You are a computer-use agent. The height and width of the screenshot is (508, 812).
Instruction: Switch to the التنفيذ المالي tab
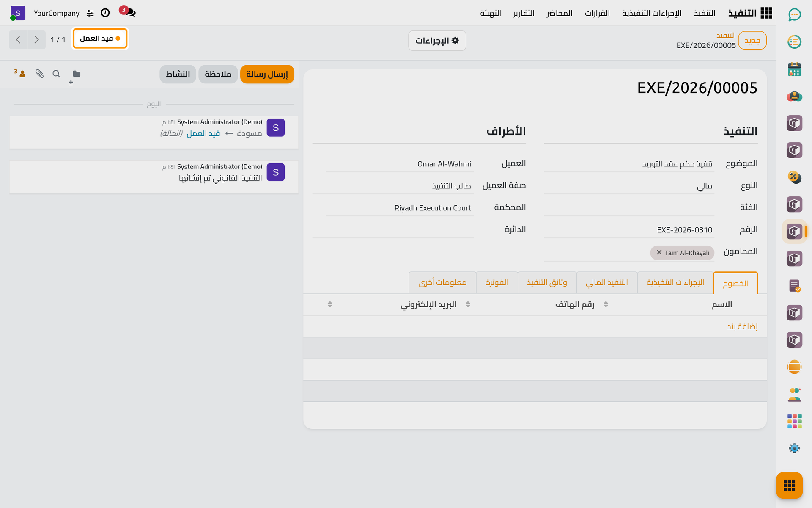(606, 282)
